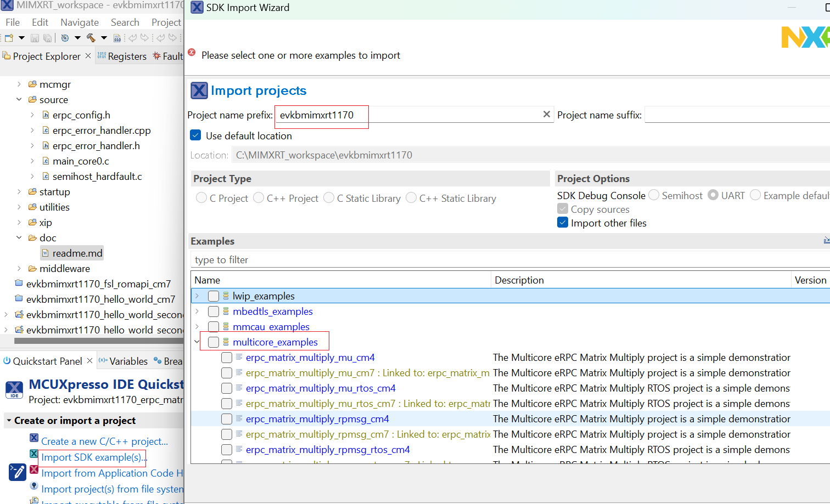830x504 pixels.
Task: Open the New wizard toolbar icon
Action: click(x=9, y=38)
